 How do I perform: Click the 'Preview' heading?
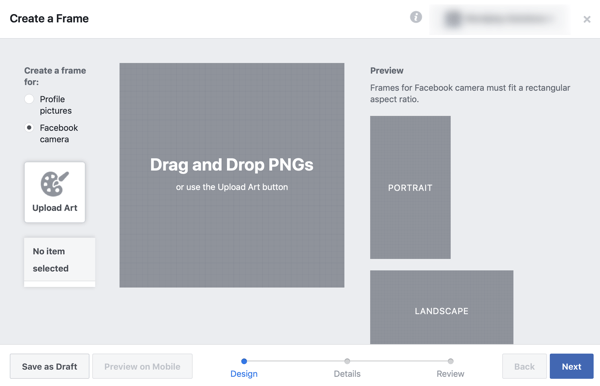[x=387, y=71]
